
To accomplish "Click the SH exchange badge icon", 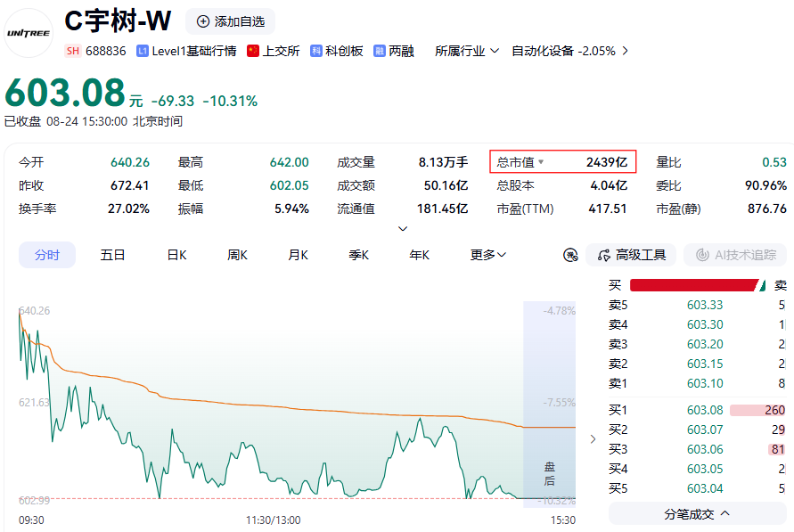I will pos(73,51).
